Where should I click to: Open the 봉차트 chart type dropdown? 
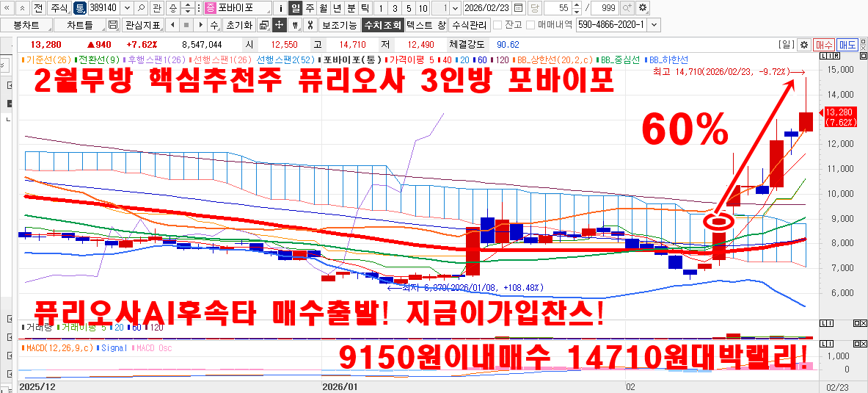click(26, 25)
